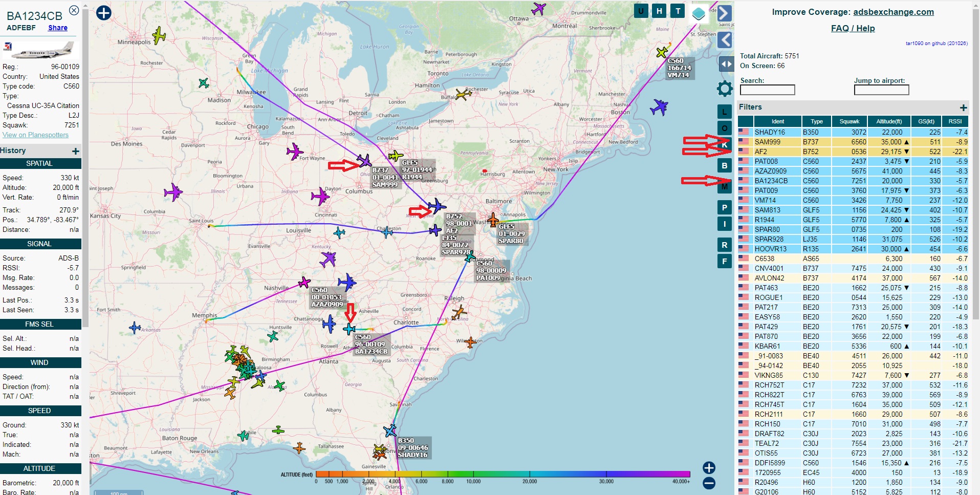
Task: Select the SHADY16 B350 aircraft icon on map
Action: click(390, 430)
